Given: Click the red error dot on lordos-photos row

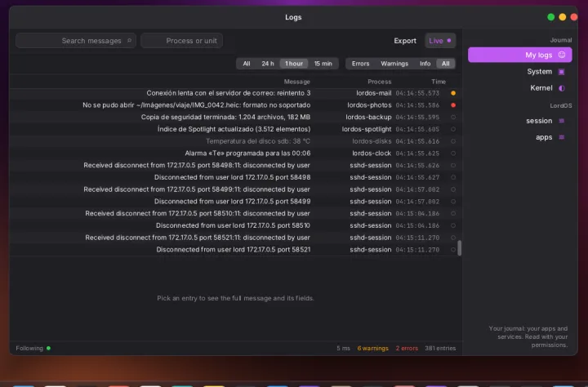Looking at the screenshot, I should pyautogui.click(x=453, y=105).
